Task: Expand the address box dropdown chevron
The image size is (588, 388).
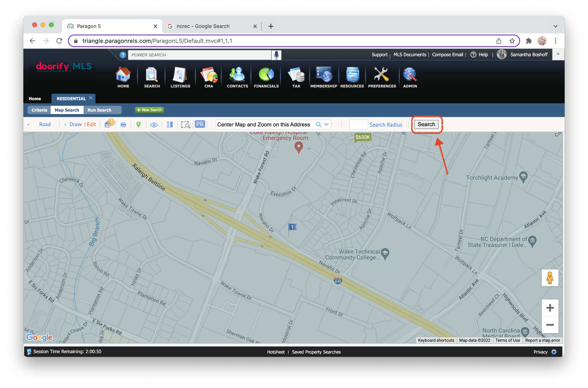Action: tap(326, 124)
